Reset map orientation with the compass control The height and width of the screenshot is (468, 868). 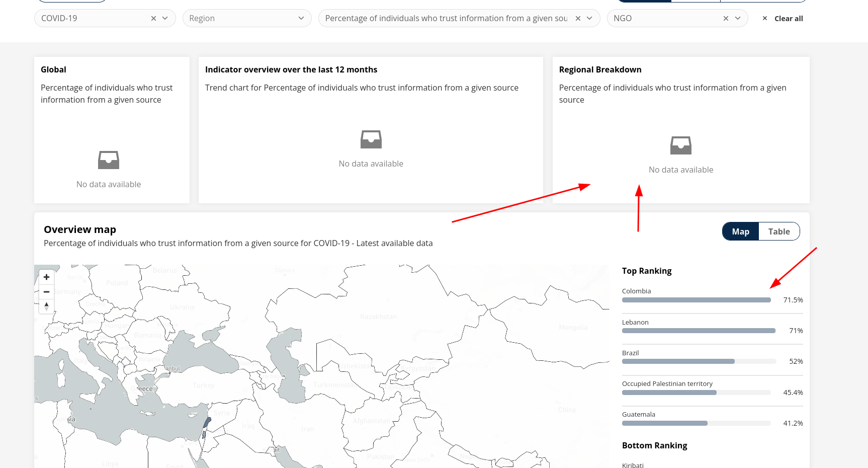46,306
